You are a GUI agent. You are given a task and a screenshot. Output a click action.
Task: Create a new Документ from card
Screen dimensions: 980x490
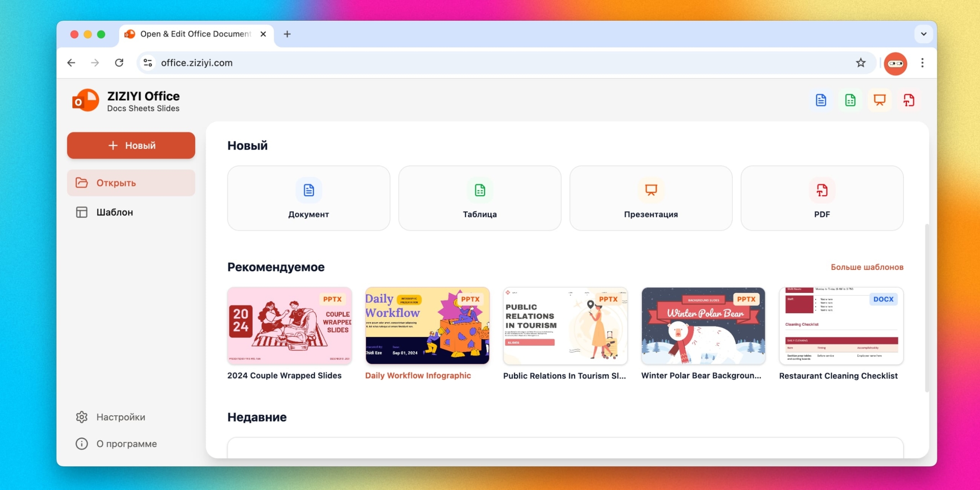click(309, 198)
